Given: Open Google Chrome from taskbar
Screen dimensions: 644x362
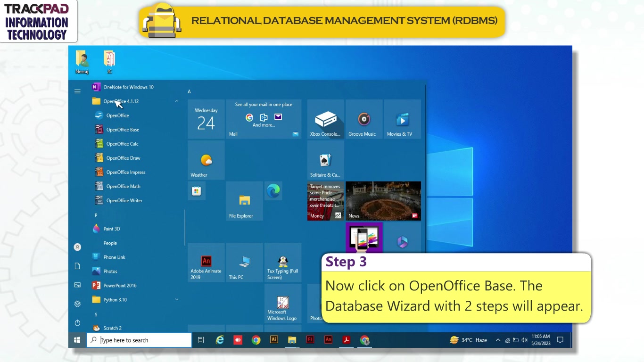Looking at the screenshot, I should pyautogui.click(x=256, y=340).
